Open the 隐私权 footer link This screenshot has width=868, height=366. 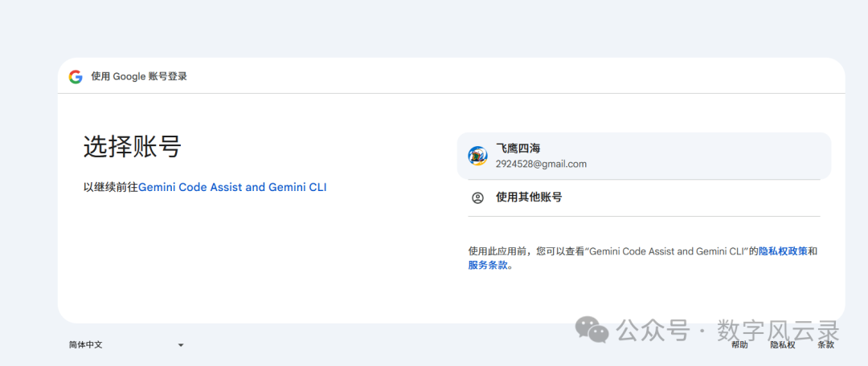coord(783,345)
